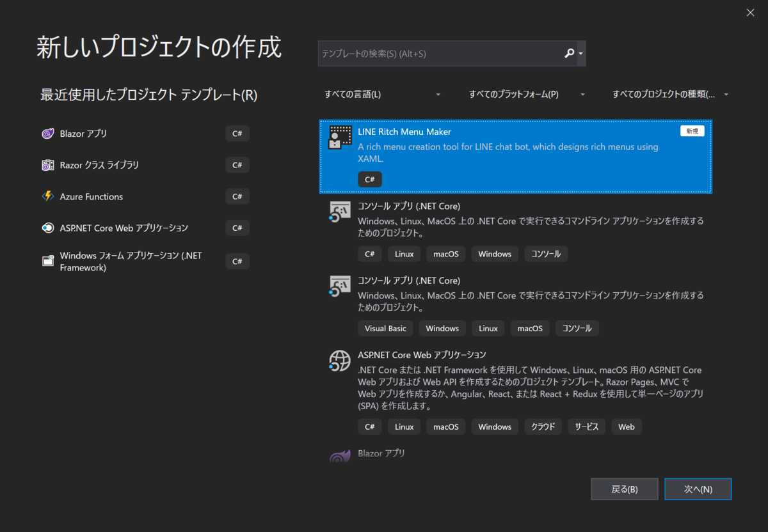This screenshot has width=768, height=532.
Task: Click the サービス tag
Action: [586, 426]
